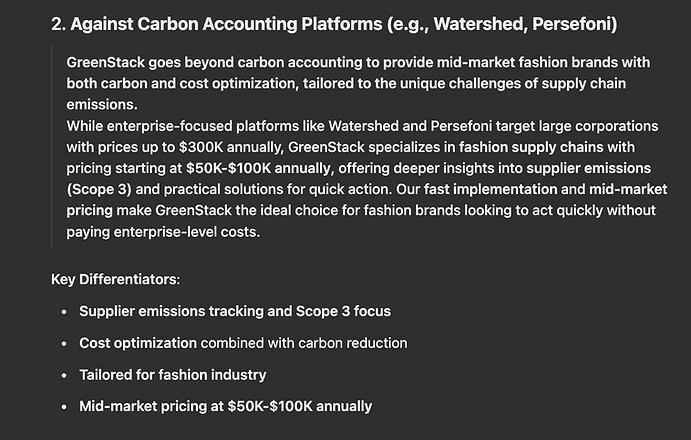The height and width of the screenshot is (440, 691).
Task: Click the '$50K-$100K' pricing text in paragraph
Action: click(x=228, y=168)
